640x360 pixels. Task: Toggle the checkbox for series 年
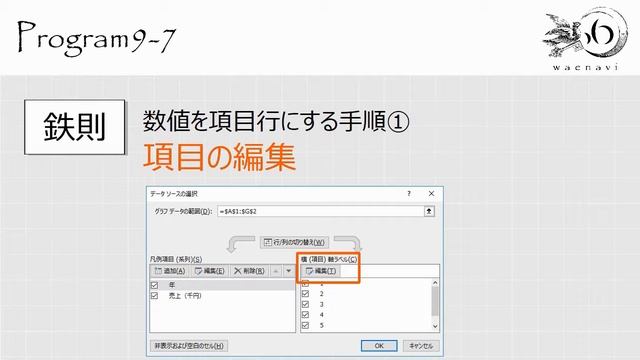pyautogui.click(x=154, y=285)
